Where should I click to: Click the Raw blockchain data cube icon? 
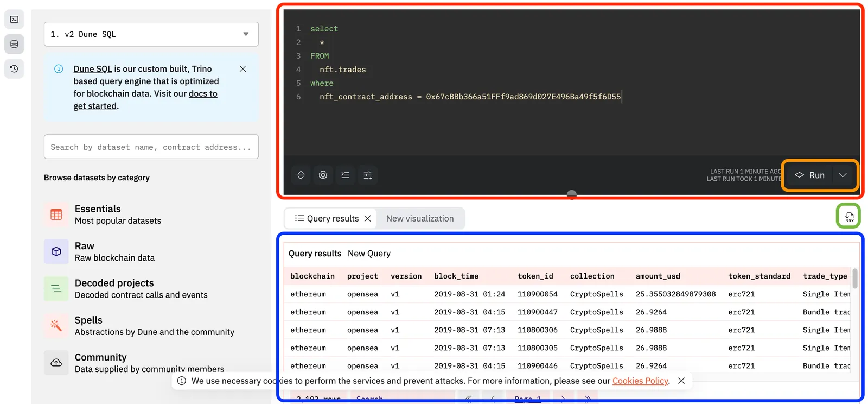(x=56, y=251)
